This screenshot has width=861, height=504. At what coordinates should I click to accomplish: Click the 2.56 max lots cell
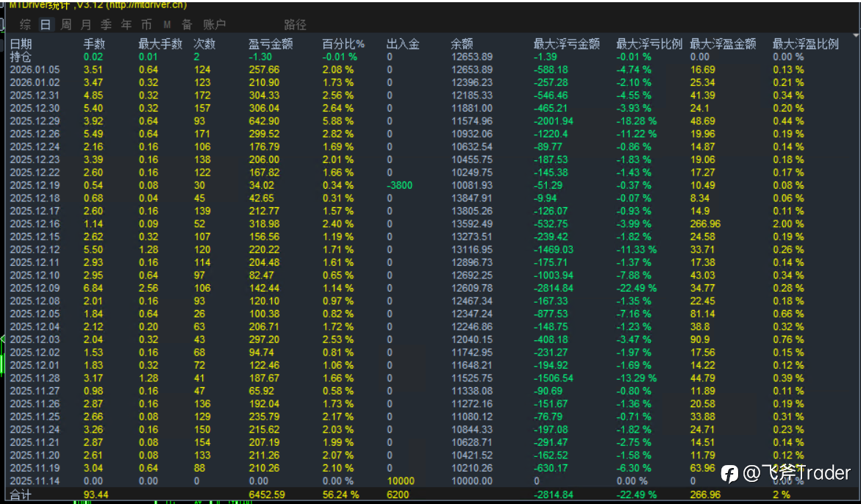click(149, 288)
